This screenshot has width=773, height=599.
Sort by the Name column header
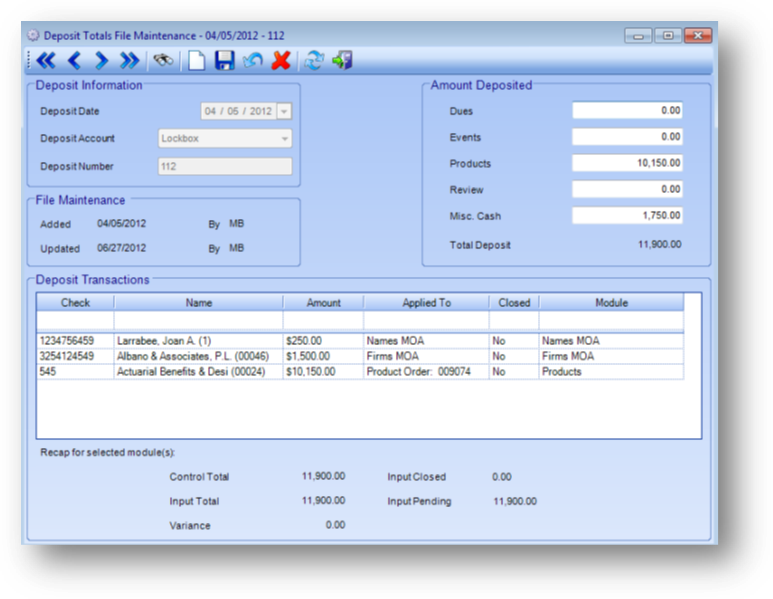pos(199,303)
